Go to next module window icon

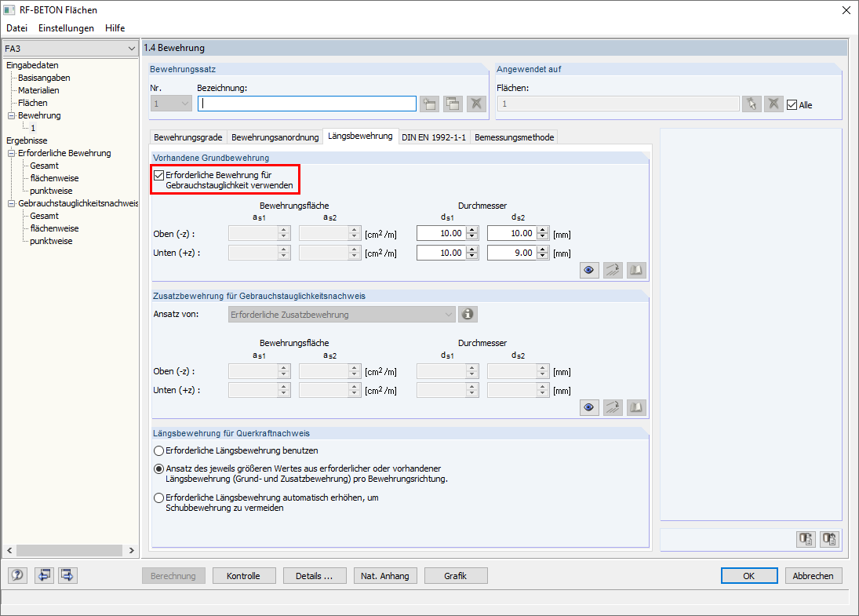pos(67,575)
